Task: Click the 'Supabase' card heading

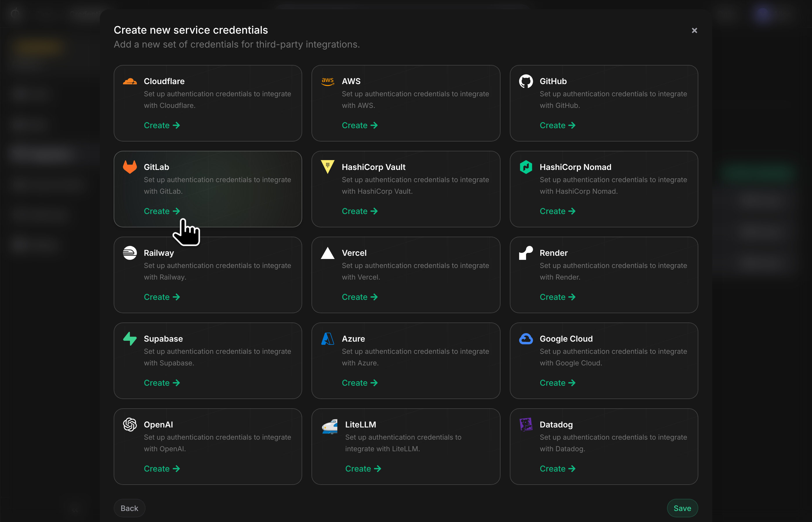Action: (163, 339)
